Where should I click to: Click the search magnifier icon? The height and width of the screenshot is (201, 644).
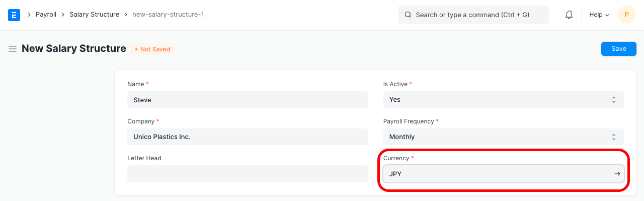408,15
